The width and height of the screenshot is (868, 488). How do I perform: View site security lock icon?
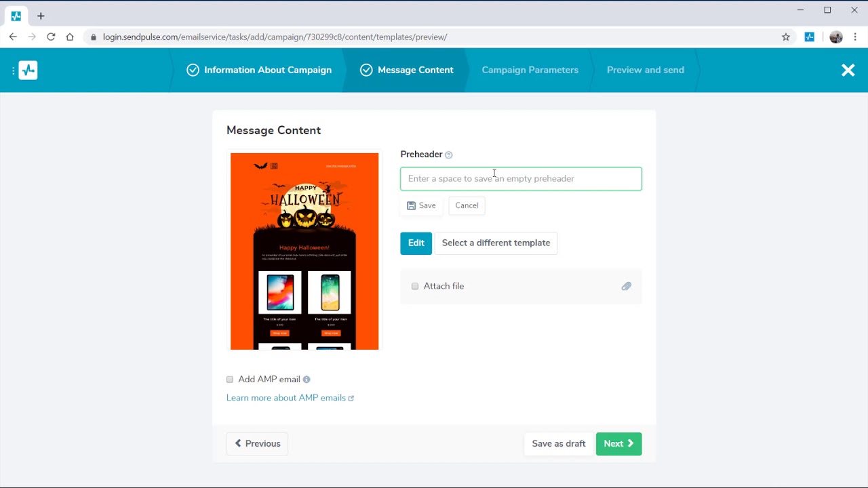[94, 37]
